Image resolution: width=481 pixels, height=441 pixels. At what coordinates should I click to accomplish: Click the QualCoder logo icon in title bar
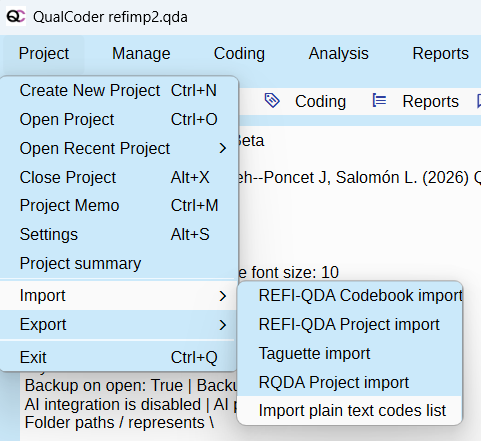pyautogui.click(x=16, y=17)
